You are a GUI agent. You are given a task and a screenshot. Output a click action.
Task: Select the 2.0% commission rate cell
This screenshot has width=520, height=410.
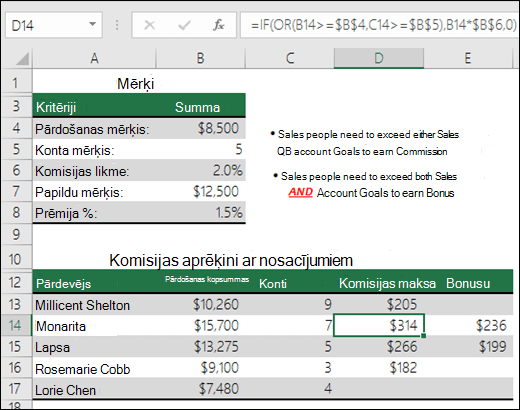click(200, 171)
